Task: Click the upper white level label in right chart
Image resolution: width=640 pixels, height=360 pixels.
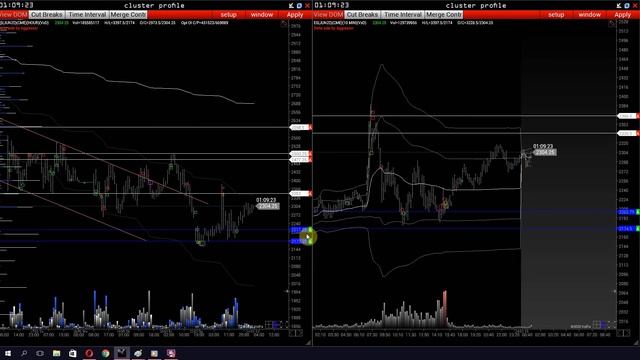Action: (628, 116)
